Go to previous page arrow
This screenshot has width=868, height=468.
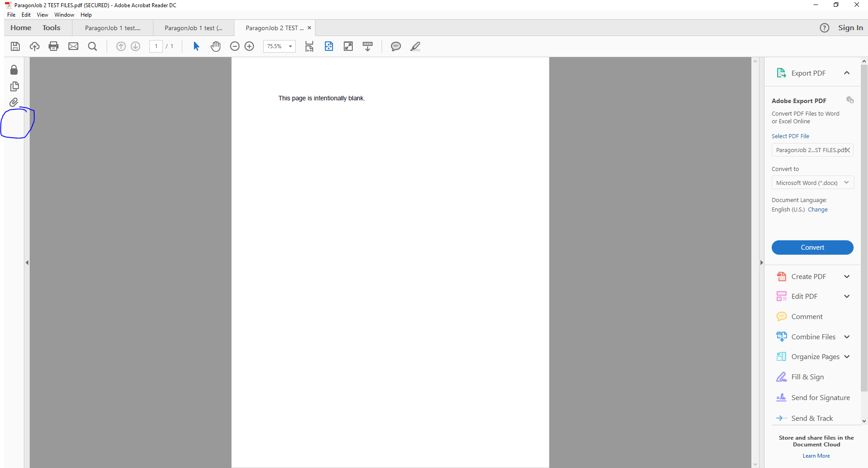coord(121,46)
